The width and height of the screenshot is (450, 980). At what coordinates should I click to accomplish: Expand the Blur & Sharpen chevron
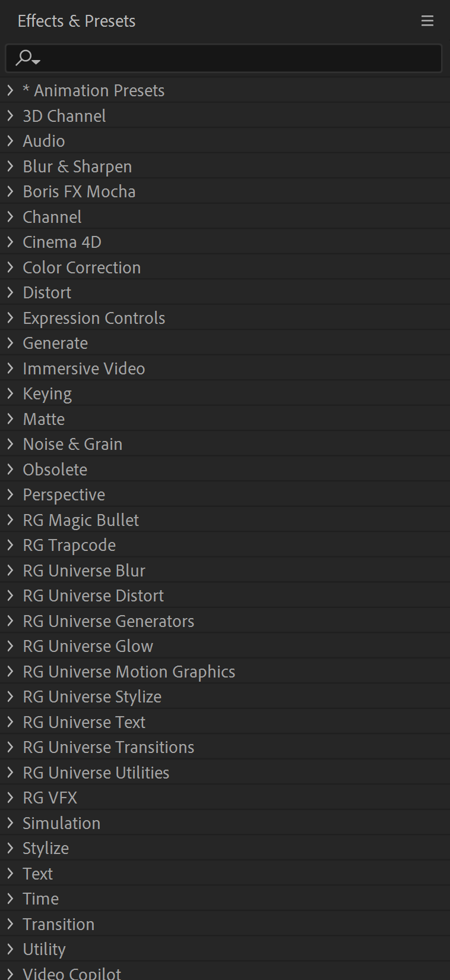pyautogui.click(x=10, y=166)
